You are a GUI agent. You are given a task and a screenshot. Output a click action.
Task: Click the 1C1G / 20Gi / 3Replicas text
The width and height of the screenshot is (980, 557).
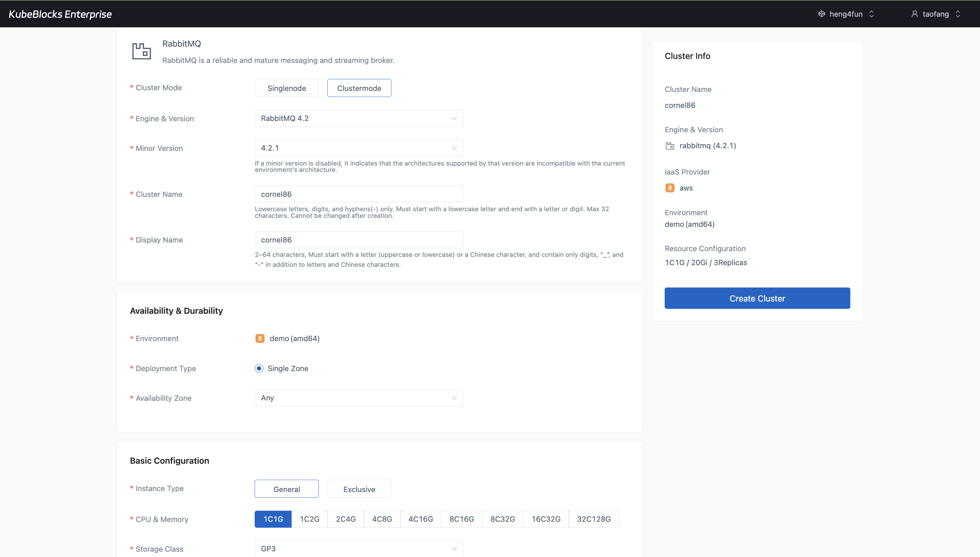706,263
